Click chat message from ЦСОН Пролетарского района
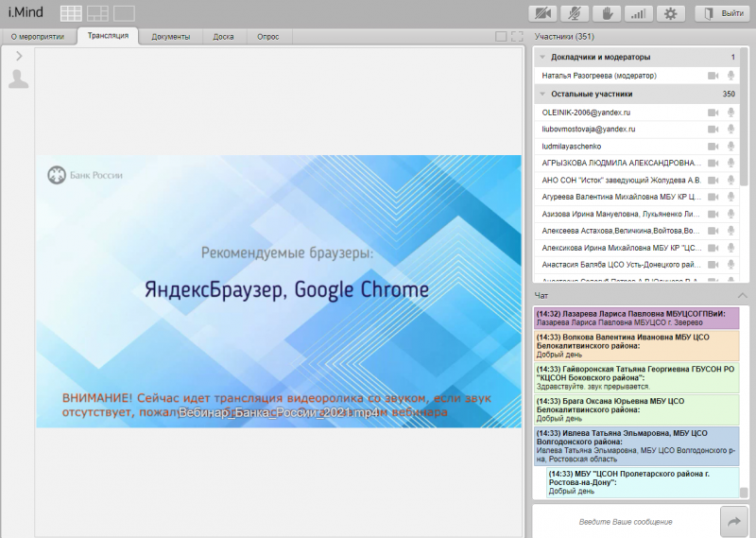 tap(644, 482)
